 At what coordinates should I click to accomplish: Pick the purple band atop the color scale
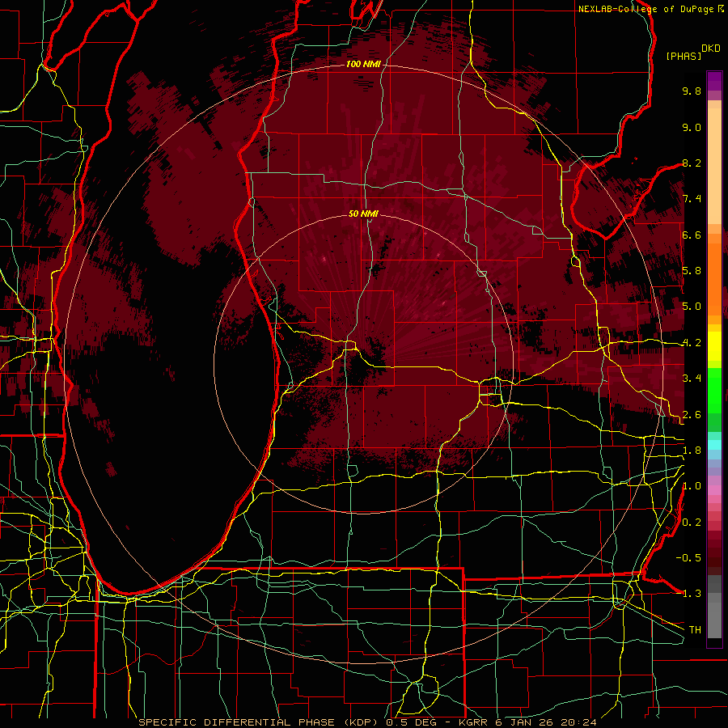pos(714,81)
